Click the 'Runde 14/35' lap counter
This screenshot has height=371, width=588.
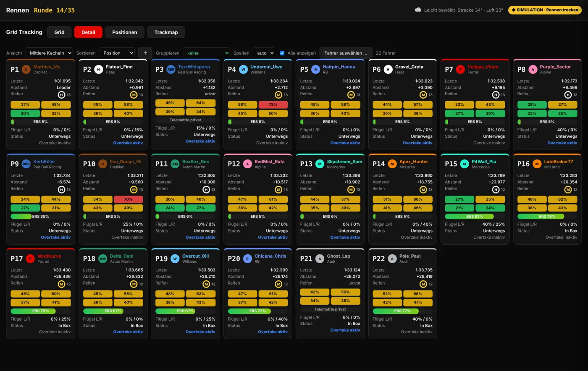(54, 10)
